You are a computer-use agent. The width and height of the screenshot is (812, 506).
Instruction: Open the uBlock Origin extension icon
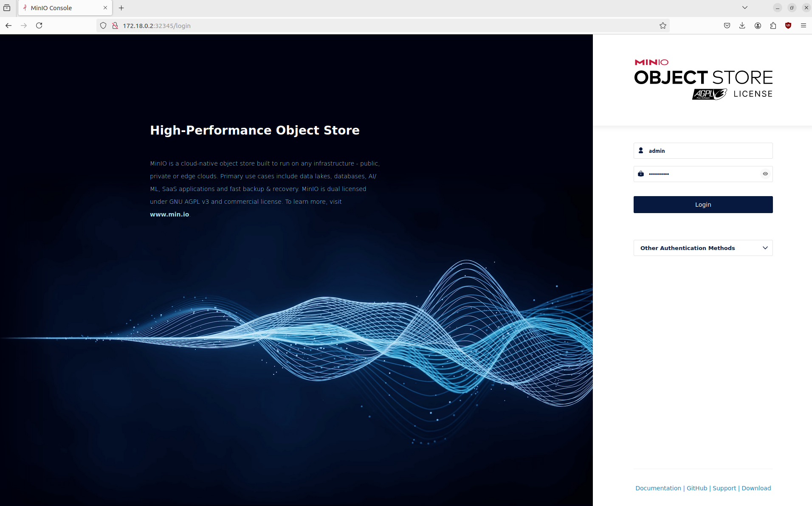pyautogui.click(x=788, y=25)
